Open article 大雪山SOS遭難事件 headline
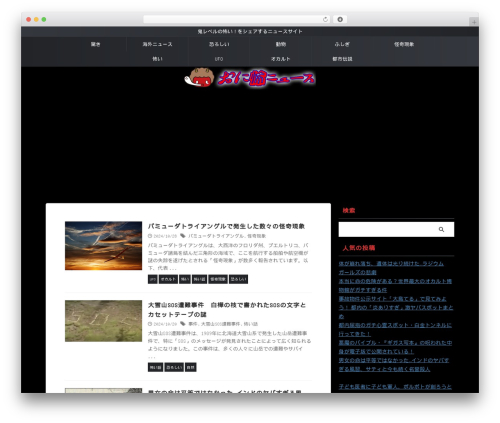 [227, 310]
